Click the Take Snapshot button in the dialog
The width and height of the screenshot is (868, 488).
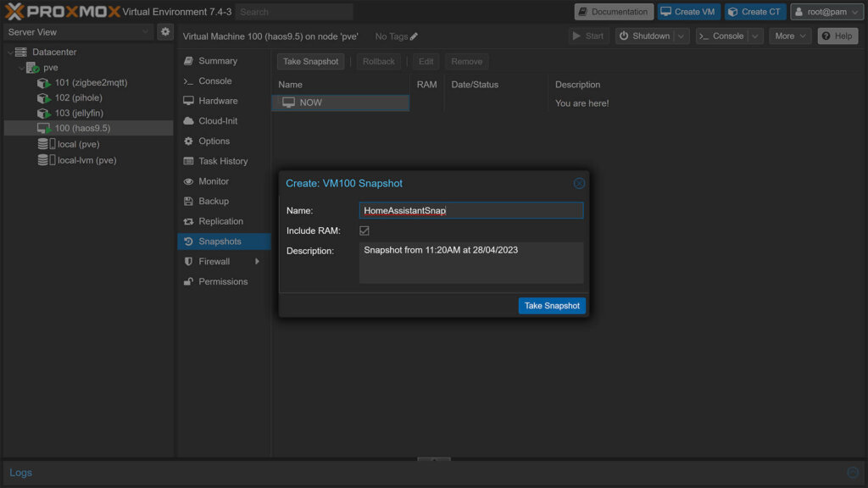tap(552, 305)
